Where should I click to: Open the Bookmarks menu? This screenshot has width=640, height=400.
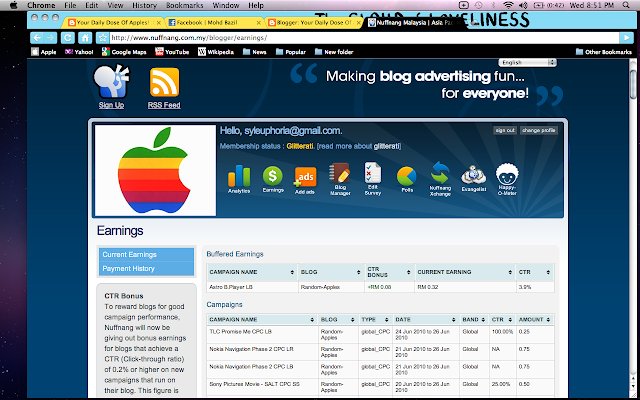point(186,5)
